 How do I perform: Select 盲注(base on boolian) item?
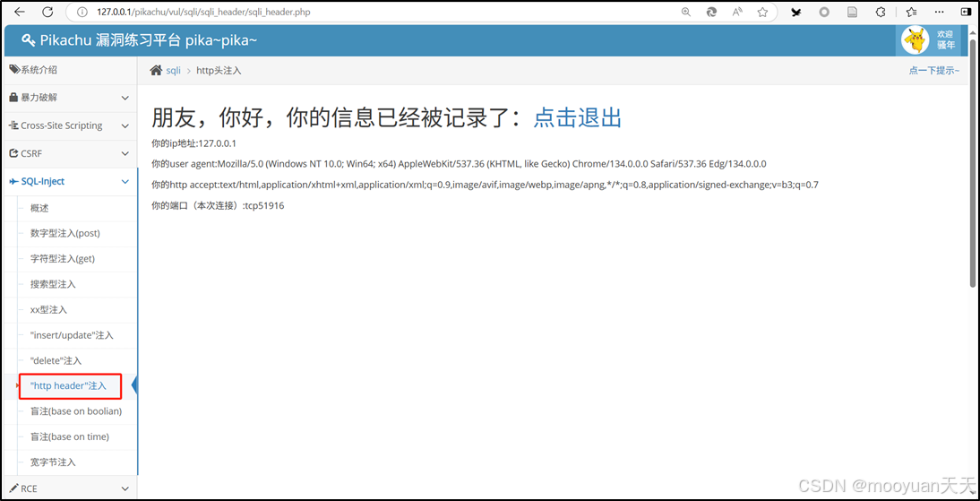[75, 411]
